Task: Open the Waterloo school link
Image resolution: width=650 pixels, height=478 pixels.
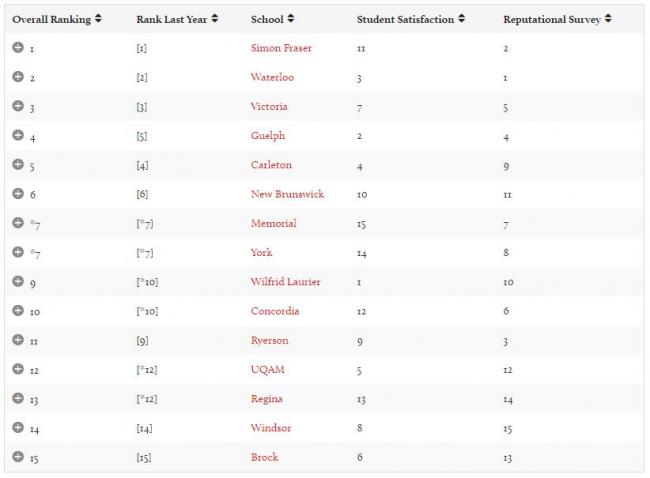Action: point(271,77)
